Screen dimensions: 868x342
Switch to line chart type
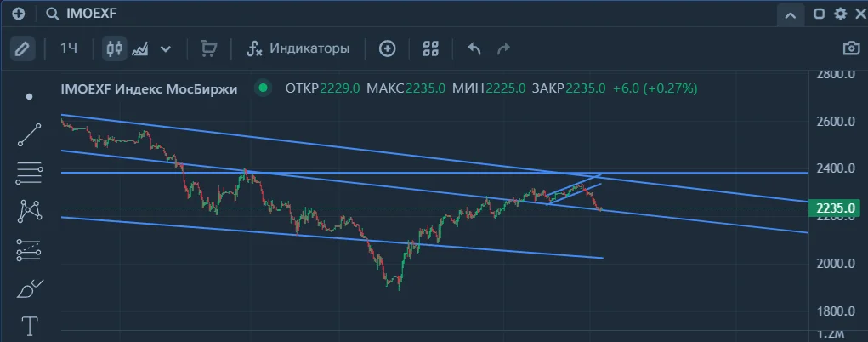[x=139, y=48]
